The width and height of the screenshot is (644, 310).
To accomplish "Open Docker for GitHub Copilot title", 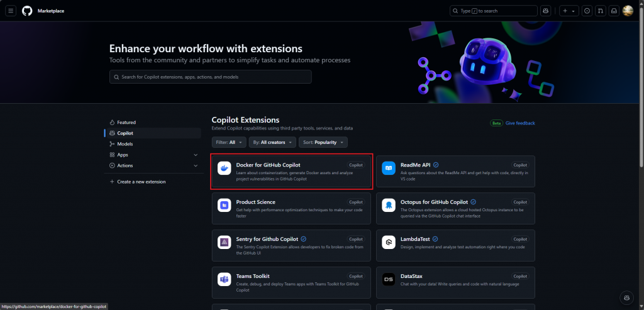I will 268,165.
